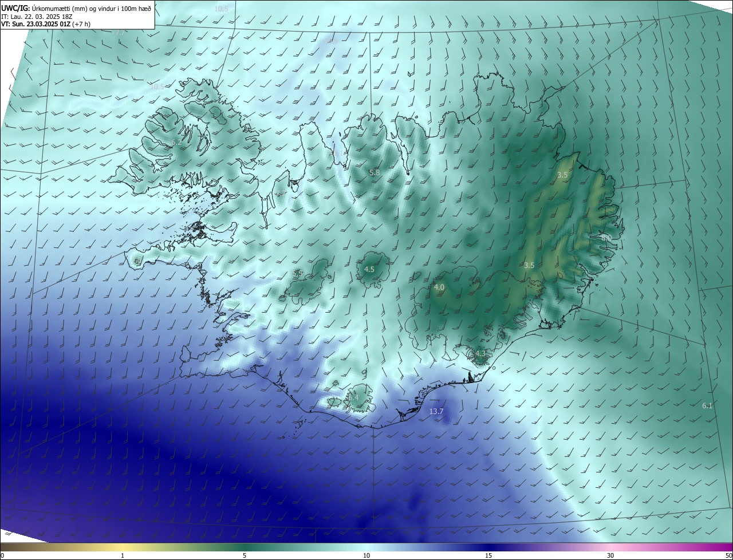The height and width of the screenshot is (560, 733).
Task: Click the "5" tick on the color scale
Action: point(245,556)
